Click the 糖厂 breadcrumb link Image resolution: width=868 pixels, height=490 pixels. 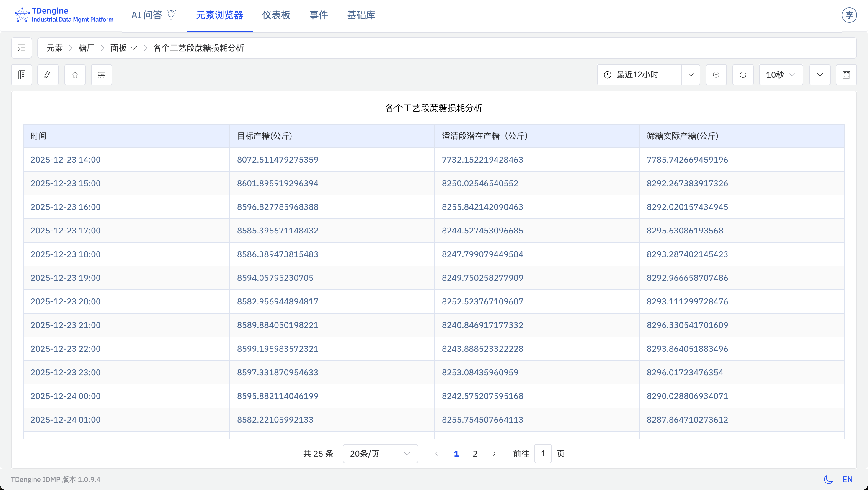point(86,48)
